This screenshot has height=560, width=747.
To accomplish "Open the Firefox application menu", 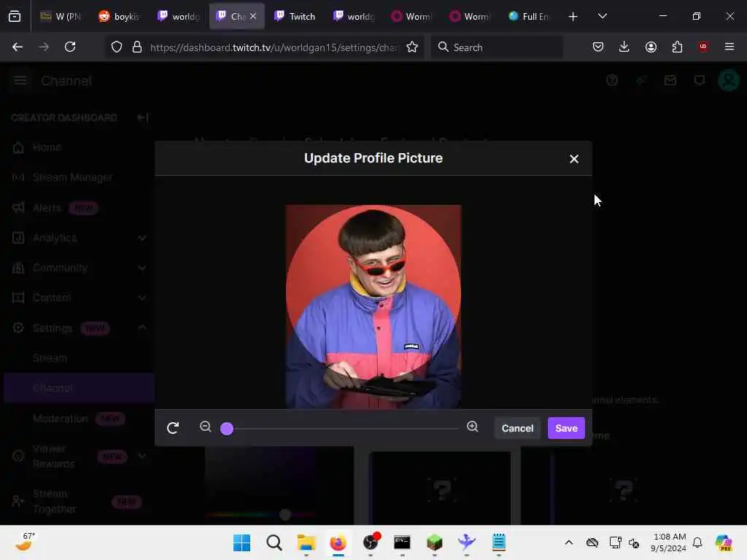I will click(729, 47).
